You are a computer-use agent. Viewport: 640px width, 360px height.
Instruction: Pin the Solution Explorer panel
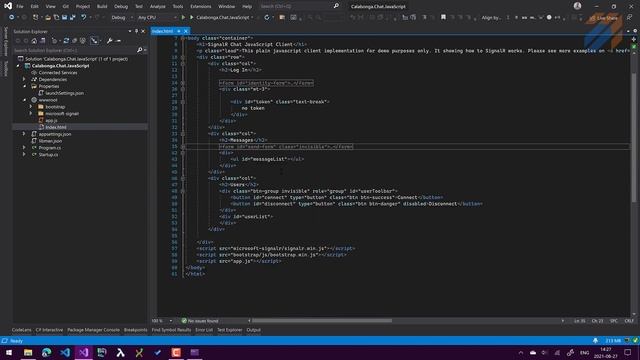click(x=136, y=31)
